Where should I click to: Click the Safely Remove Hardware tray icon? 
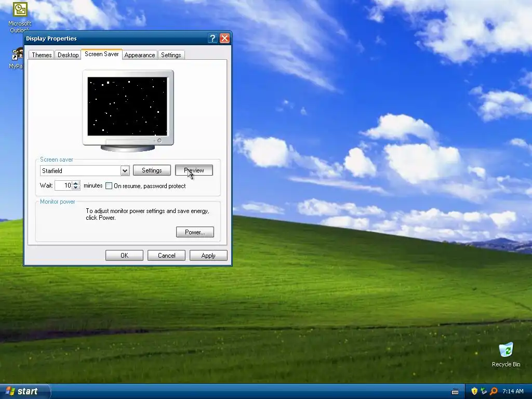click(x=484, y=391)
